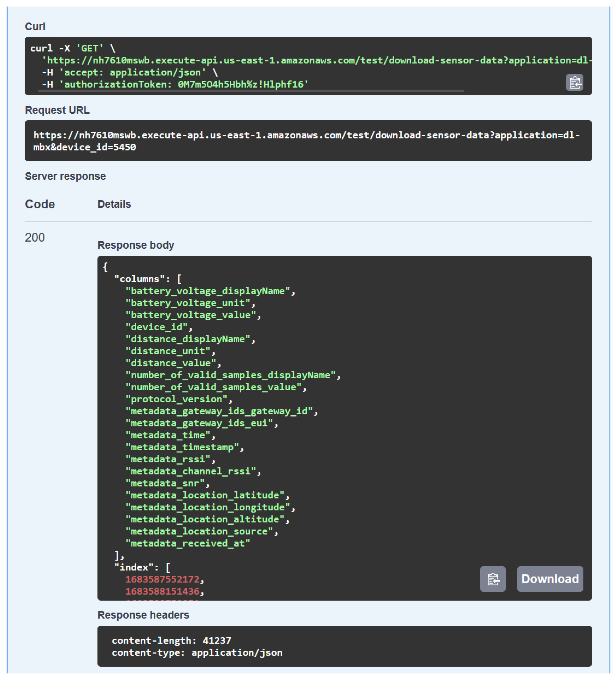The width and height of the screenshot is (616, 679).
Task: Click the Response body label
Action: [135, 245]
